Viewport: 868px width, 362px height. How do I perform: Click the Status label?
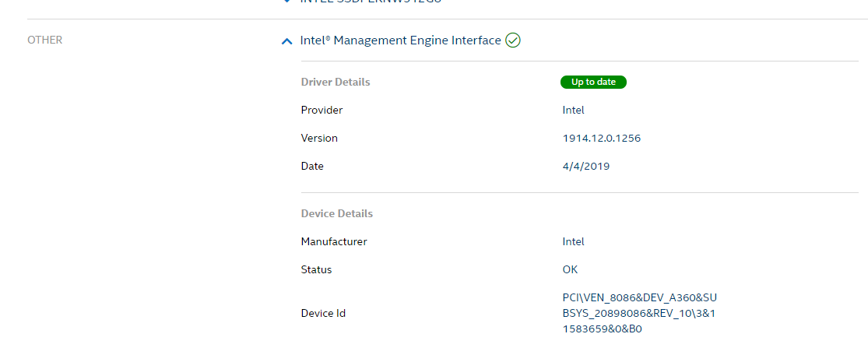(317, 269)
